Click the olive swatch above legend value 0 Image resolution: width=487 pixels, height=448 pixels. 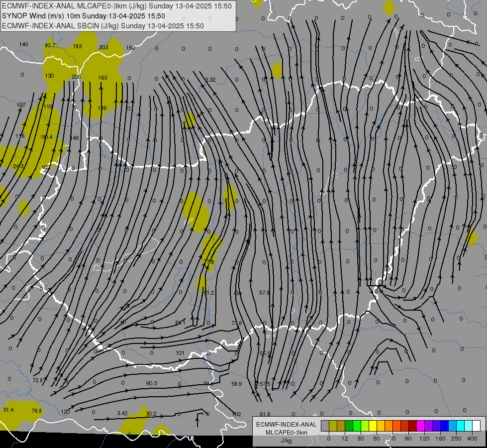[333, 426]
